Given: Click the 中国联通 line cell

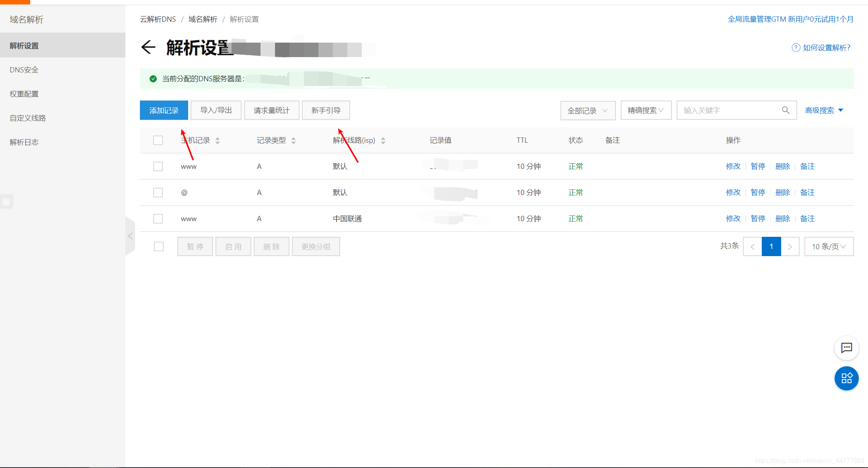Looking at the screenshot, I should click(x=347, y=219).
